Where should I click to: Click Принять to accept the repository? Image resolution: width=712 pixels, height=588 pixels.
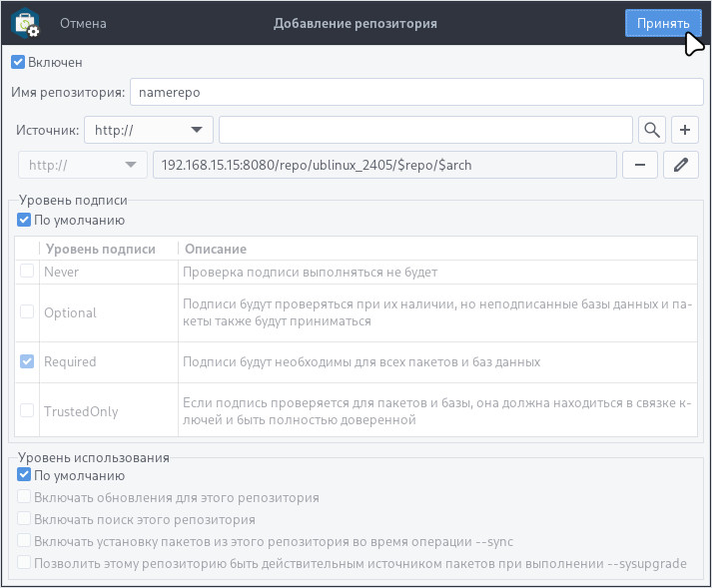click(x=663, y=23)
